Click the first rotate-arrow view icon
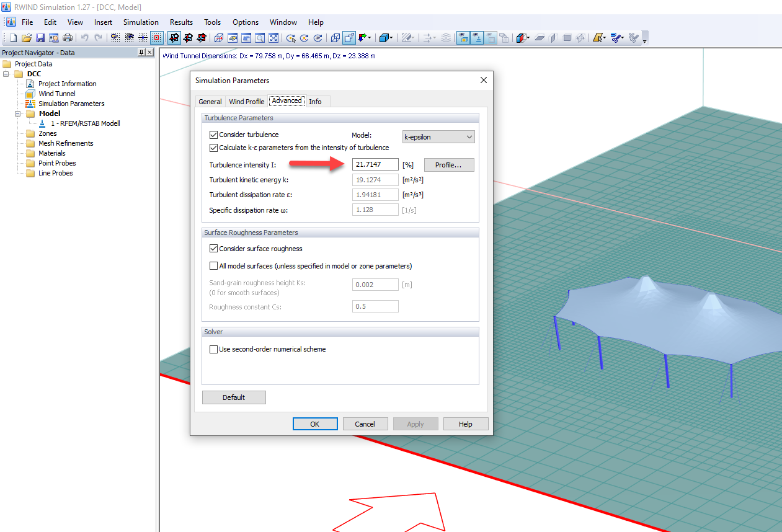Image resolution: width=782 pixels, height=532 pixels. pyautogui.click(x=291, y=38)
